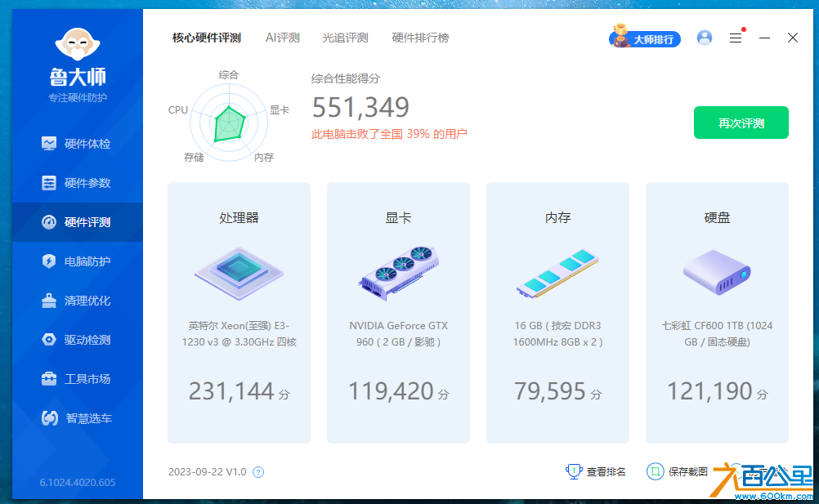
Task: Click the 2023-09-22 V1.0 version text
Action: click(x=207, y=471)
